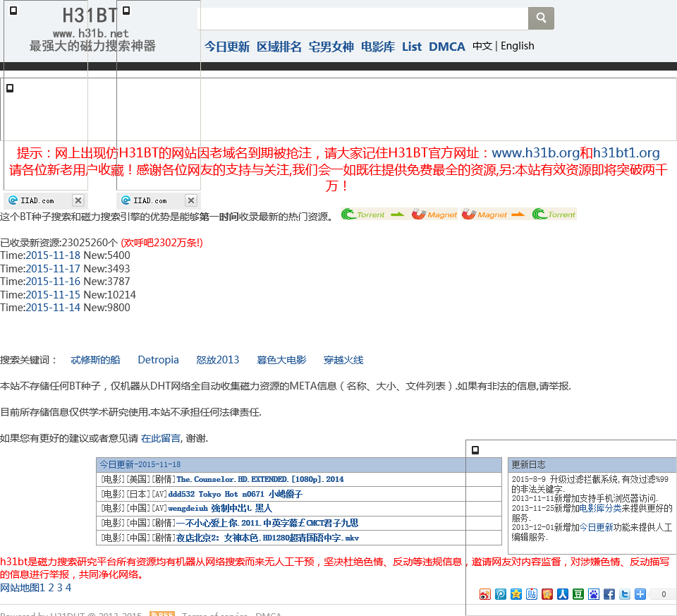Open 电影库 navigation item
677x616 pixels.
pos(378,47)
